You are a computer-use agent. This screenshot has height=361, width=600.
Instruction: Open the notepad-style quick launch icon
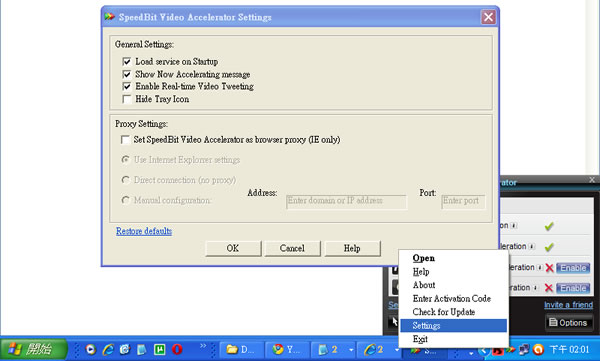(142, 349)
